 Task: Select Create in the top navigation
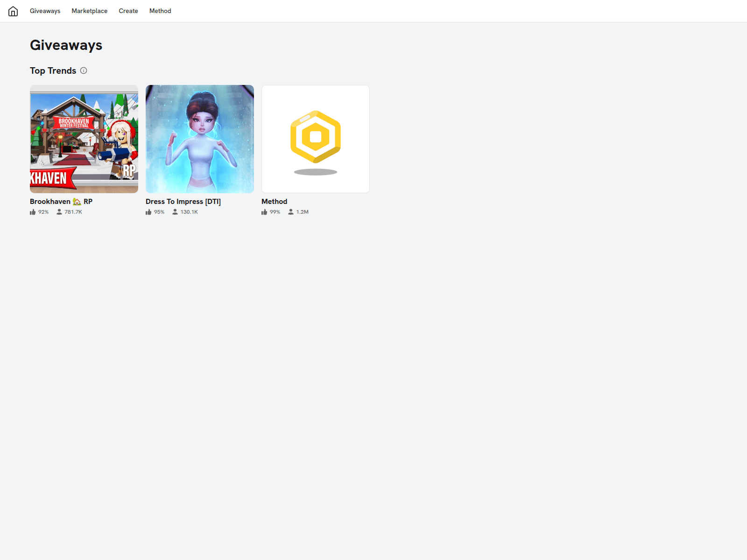click(x=128, y=11)
